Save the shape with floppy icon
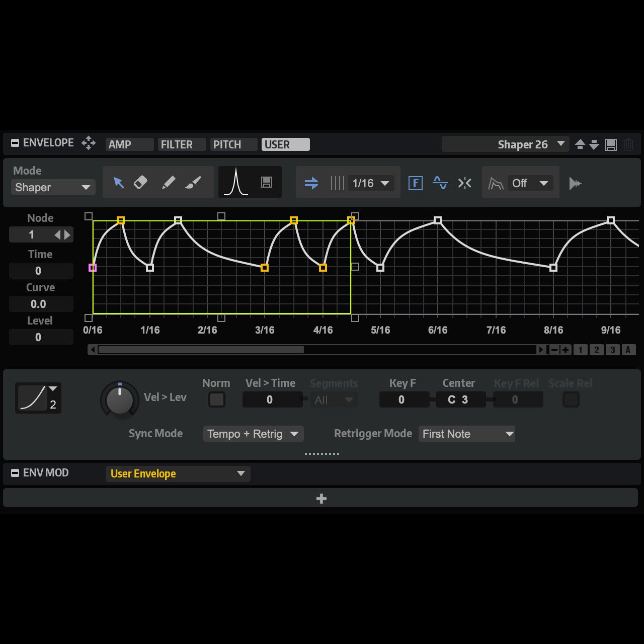The image size is (644, 644). [x=267, y=182]
